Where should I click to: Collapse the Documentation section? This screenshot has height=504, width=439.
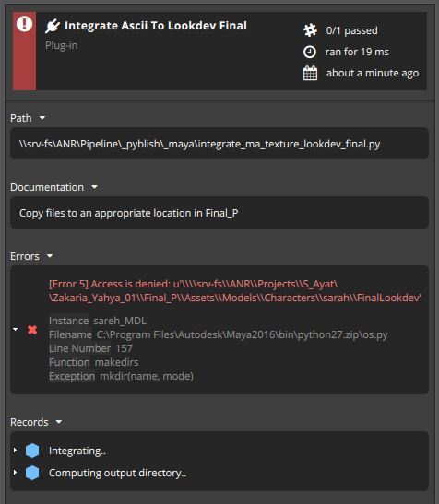click(94, 187)
